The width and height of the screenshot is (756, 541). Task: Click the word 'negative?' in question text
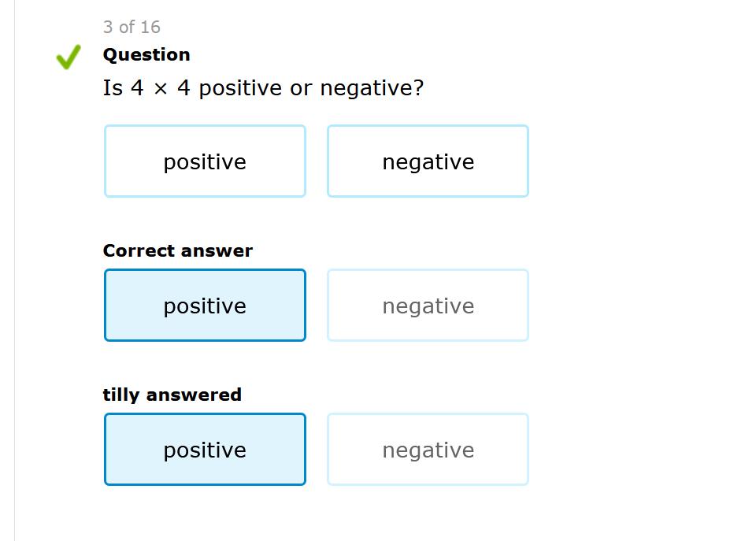[372, 88]
